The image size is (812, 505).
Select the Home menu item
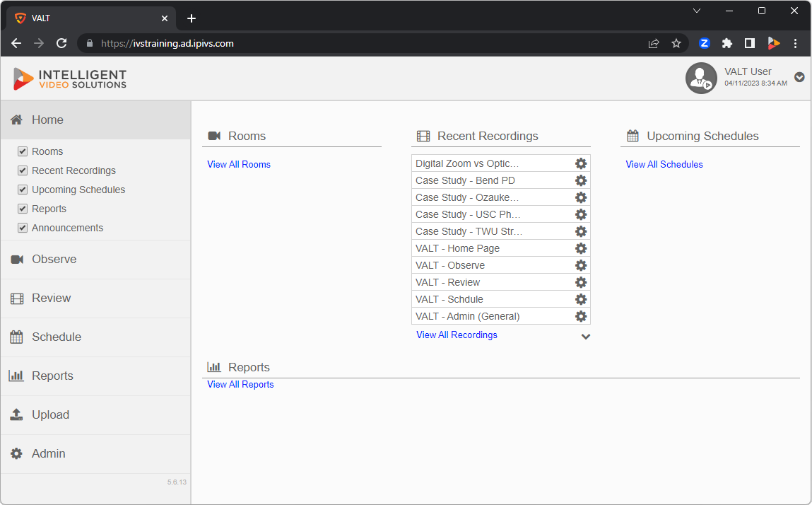click(x=95, y=120)
